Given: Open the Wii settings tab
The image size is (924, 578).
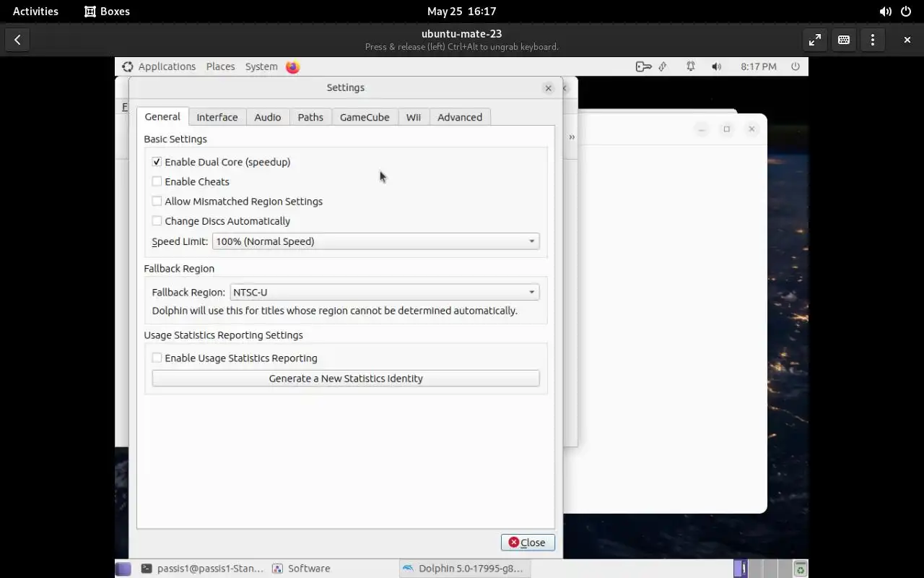Looking at the screenshot, I should pyautogui.click(x=414, y=117).
